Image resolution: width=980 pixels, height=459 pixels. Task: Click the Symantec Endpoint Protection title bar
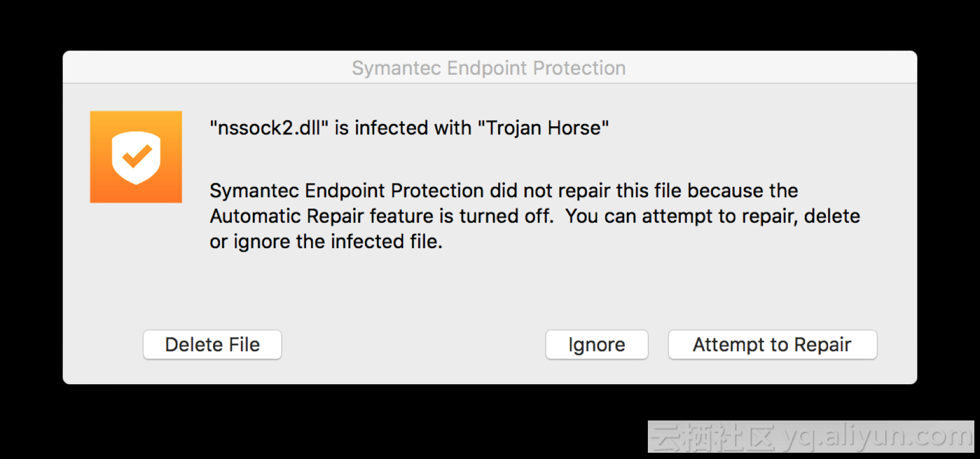click(x=490, y=67)
